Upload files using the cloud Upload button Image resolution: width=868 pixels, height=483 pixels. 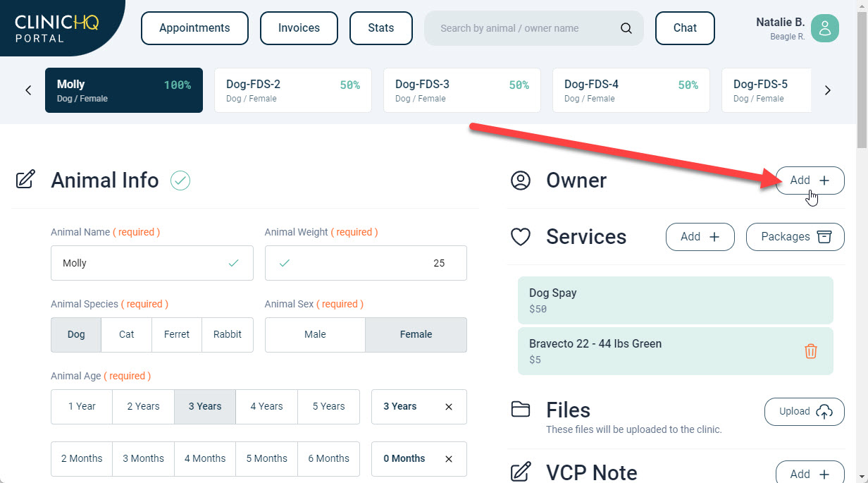[804, 412]
